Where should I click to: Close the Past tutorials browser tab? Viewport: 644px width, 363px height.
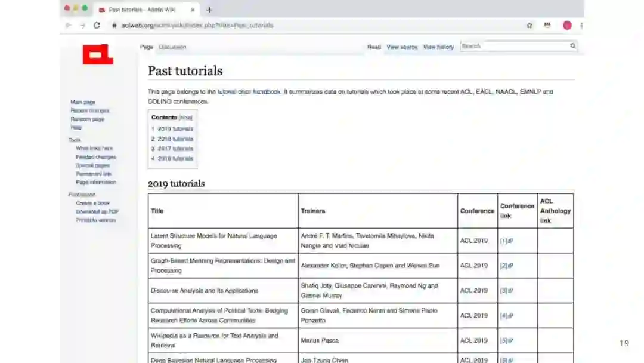point(193,10)
